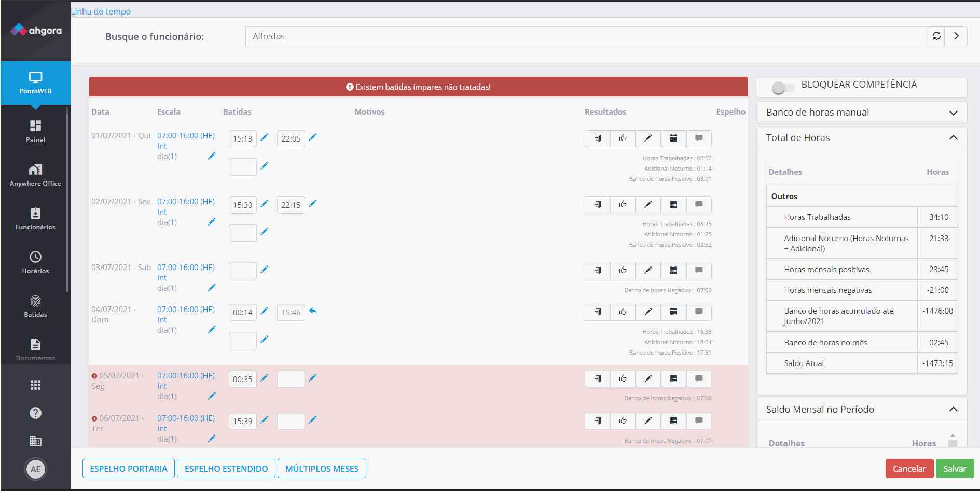Open the apps grid icon in sidebar

pos(35,385)
